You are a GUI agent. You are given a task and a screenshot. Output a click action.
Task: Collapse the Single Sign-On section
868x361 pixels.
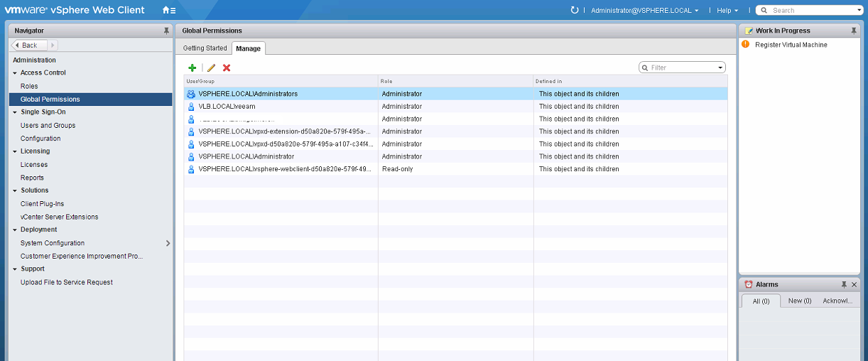(x=15, y=112)
